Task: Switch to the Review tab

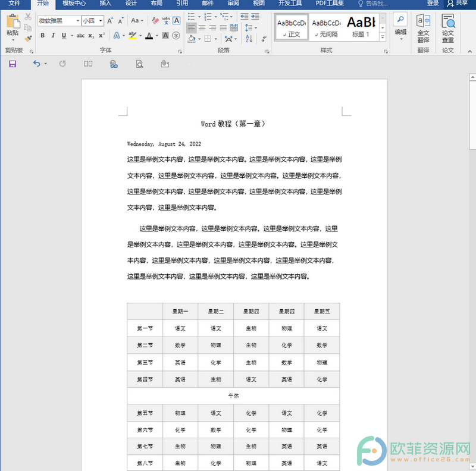Action: [233, 4]
